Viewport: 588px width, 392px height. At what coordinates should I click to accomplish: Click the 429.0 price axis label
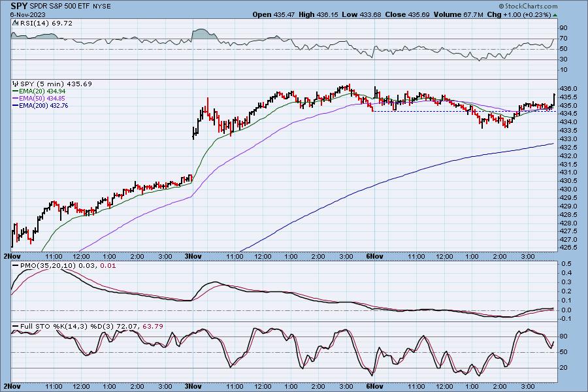click(x=568, y=206)
